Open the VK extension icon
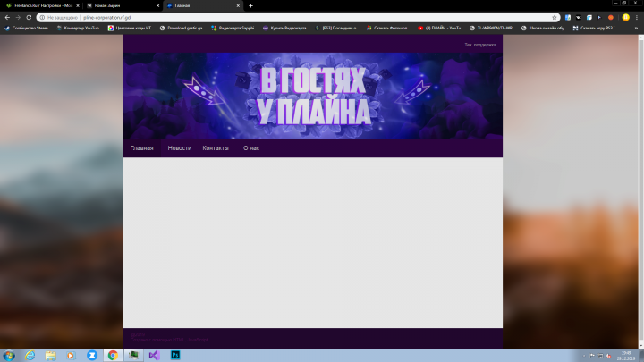This screenshot has width=644, height=362. [579, 18]
